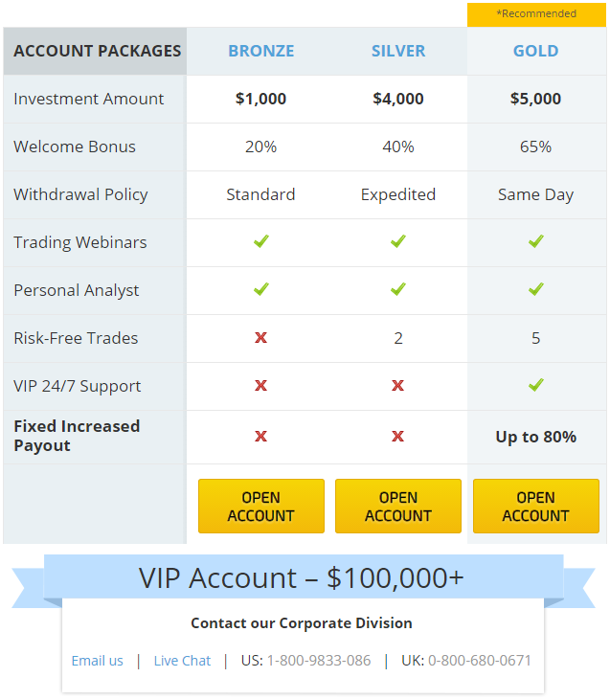
Task: Open a Gold account
Action: [x=535, y=506]
